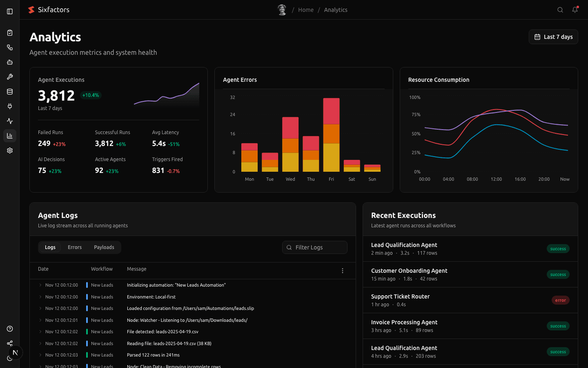Toggle the sidebar panel icon

10,11
